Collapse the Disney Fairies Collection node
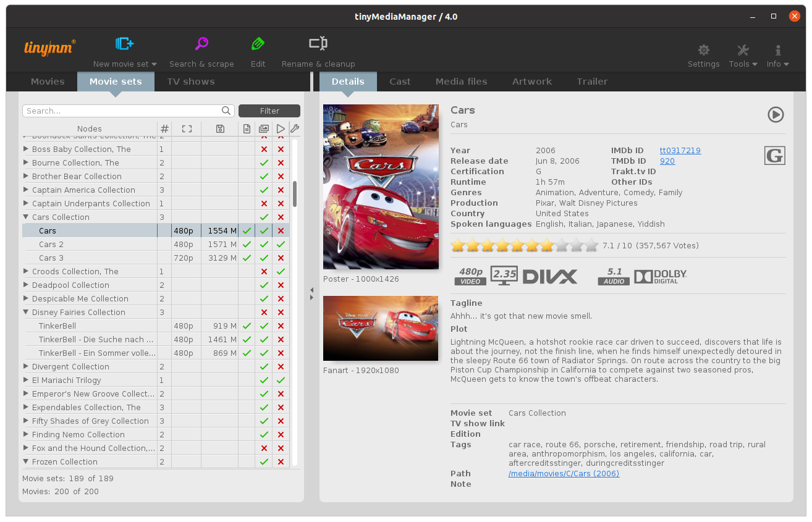The image size is (812, 522). pyautogui.click(x=26, y=313)
